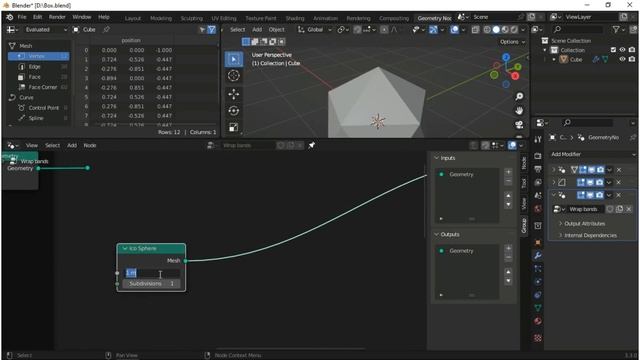Add a new group input with plus button
The image size is (640, 360).
[x=508, y=172]
